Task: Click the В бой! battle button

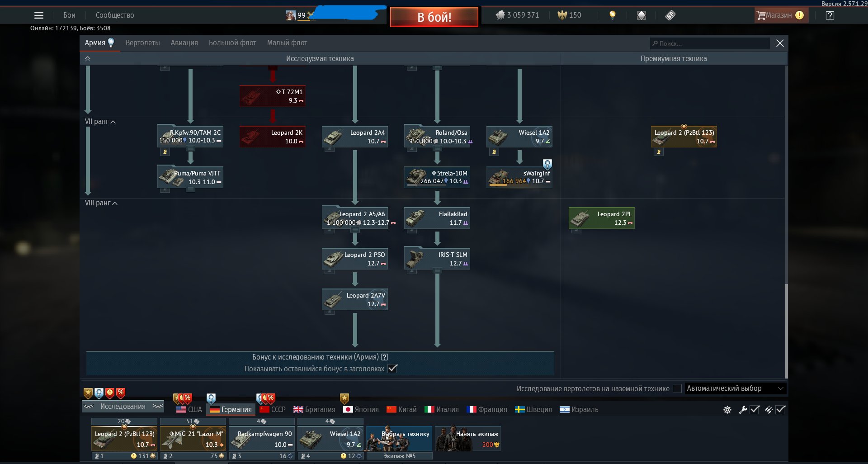Action: click(x=434, y=17)
